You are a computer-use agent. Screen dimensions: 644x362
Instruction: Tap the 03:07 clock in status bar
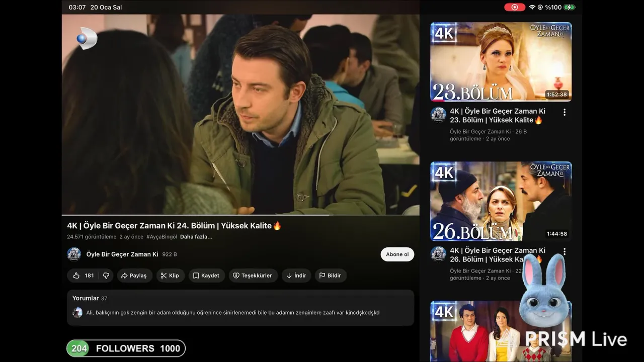[77, 8]
